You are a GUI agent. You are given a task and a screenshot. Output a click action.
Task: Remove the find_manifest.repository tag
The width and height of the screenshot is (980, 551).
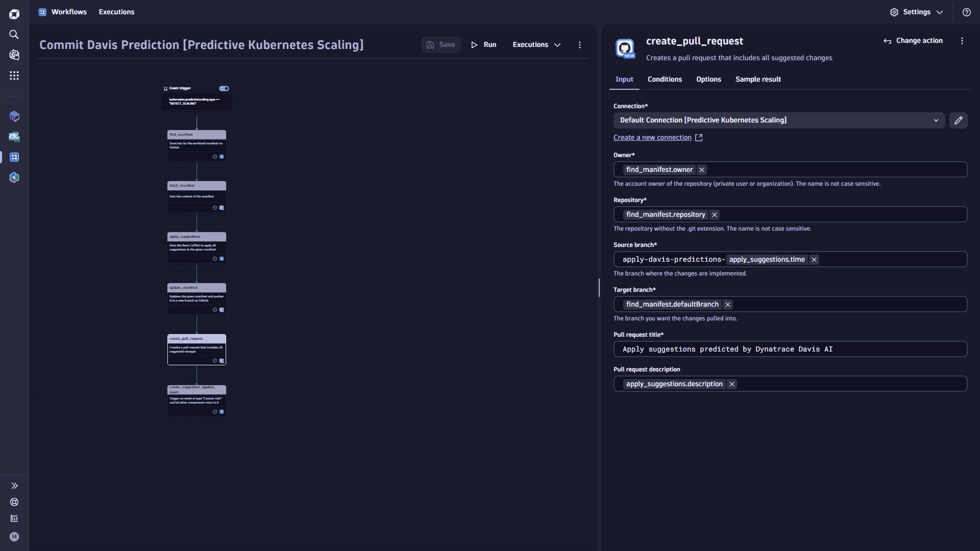pyautogui.click(x=715, y=215)
